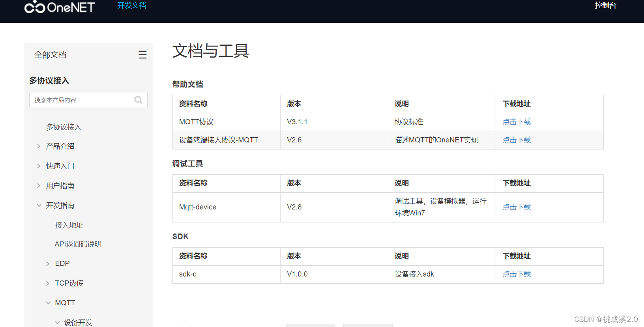Click the V3.1.1 version cell
Viewport: 644px width, 327px height.
(334, 122)
